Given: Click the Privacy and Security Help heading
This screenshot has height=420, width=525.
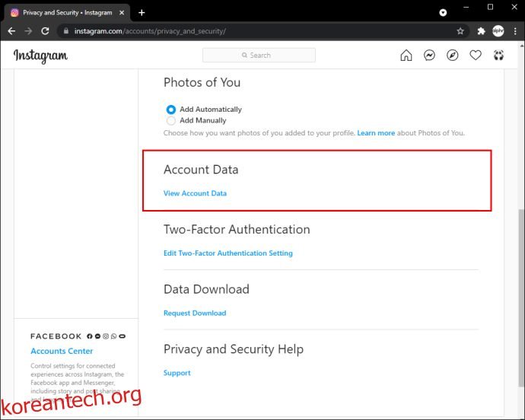Looking at the screenshot, I should pyautogui.click(x=234, y=349).
